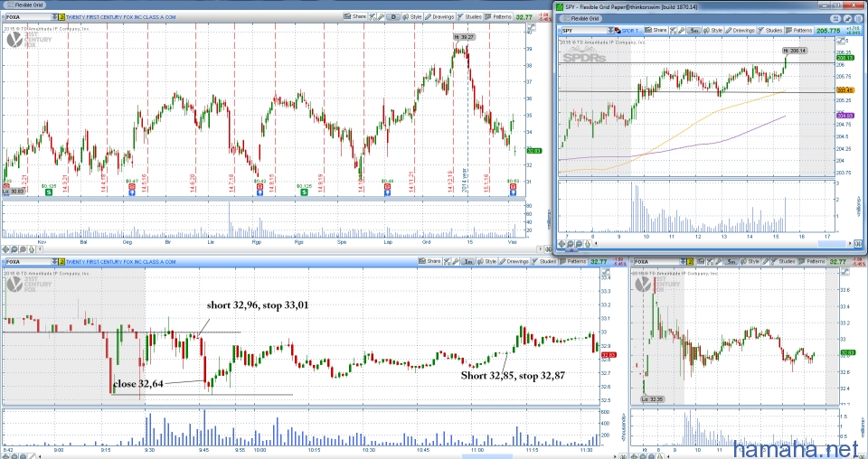Open Drawings menu in SPY chart

tap(740, 31)
